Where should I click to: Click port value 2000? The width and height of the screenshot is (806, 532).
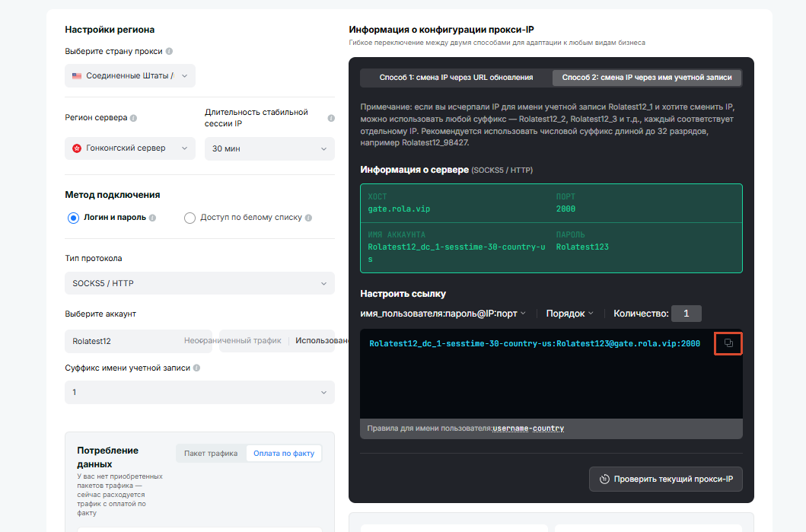coord(565,209)
